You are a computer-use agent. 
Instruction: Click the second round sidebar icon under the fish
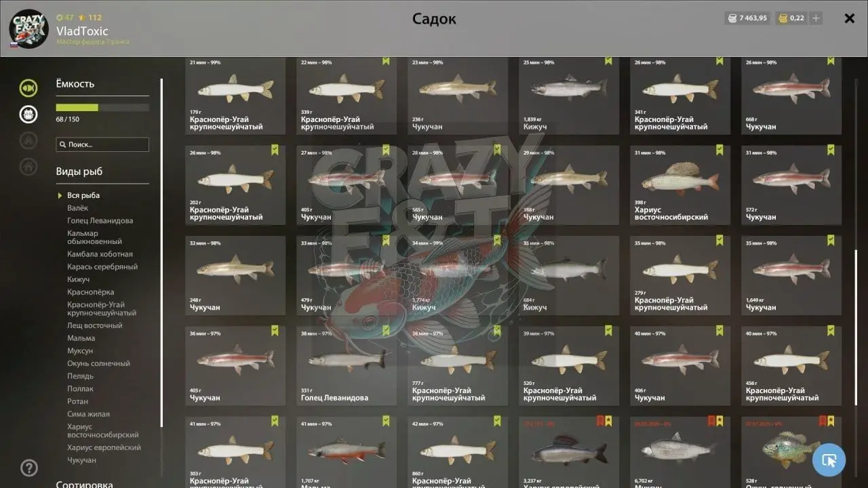tap(28, 114)
